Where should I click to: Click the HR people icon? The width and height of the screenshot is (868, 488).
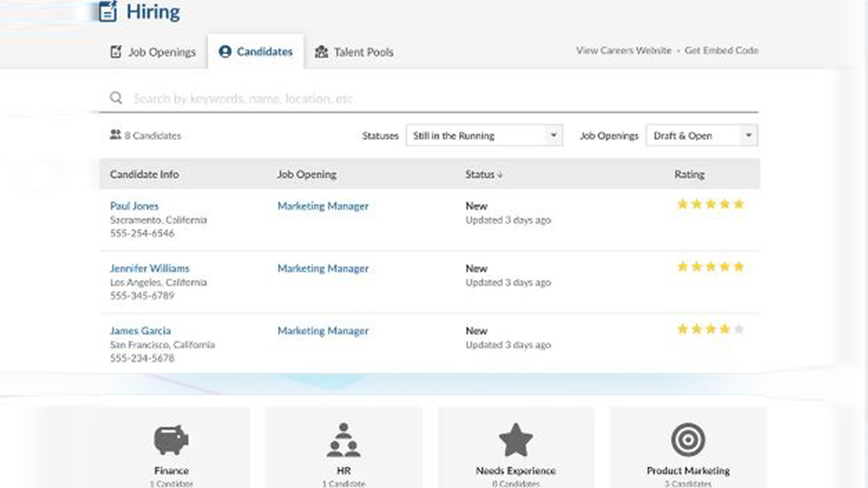click(x=343, y=439)
